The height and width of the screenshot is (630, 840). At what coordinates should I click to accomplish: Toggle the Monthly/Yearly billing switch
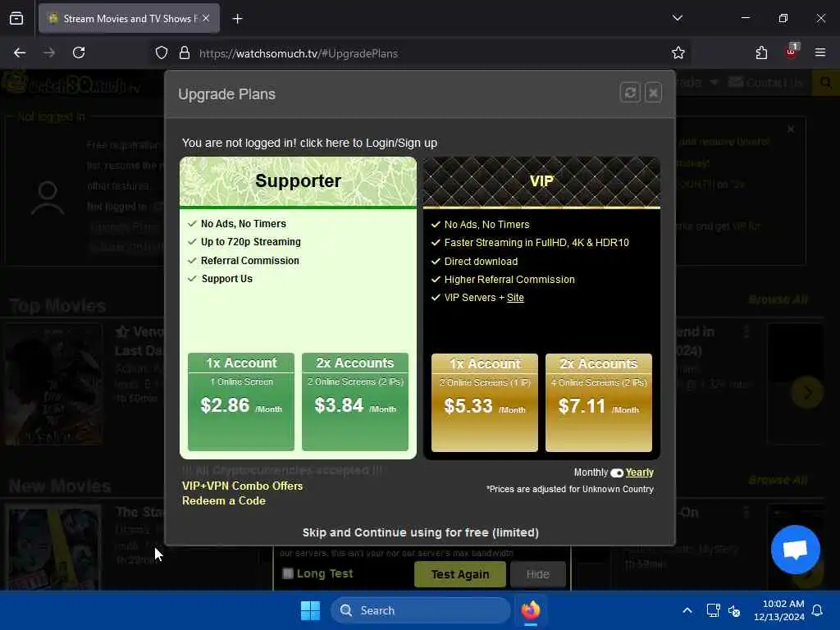[617, 472]
